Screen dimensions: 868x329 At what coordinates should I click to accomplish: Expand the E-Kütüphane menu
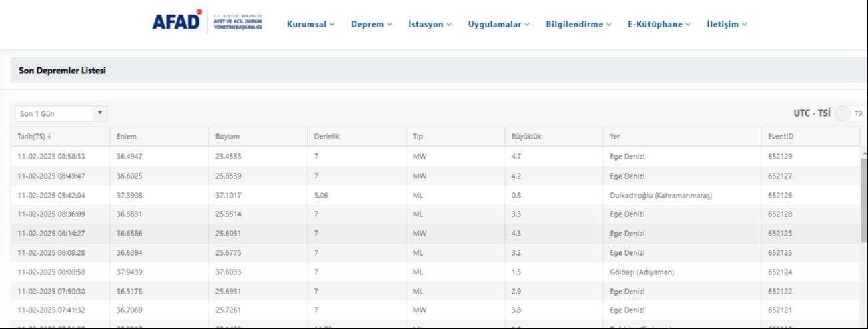[x=659, y=24]
